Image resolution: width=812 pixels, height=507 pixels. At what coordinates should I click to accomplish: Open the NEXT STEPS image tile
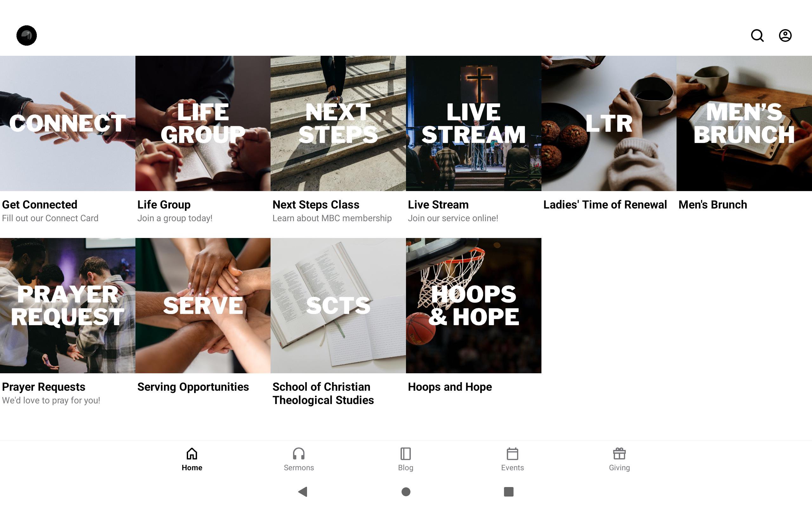338,123
